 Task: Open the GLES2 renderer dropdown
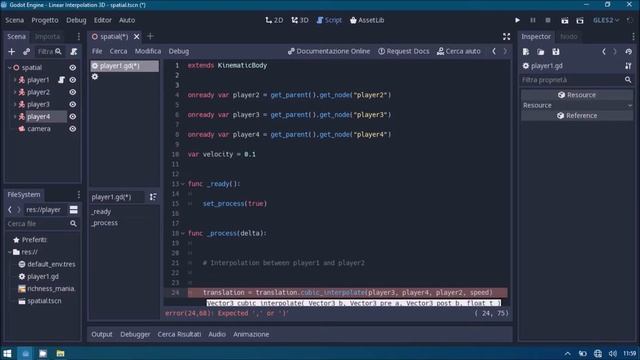[x=606, y=20]
